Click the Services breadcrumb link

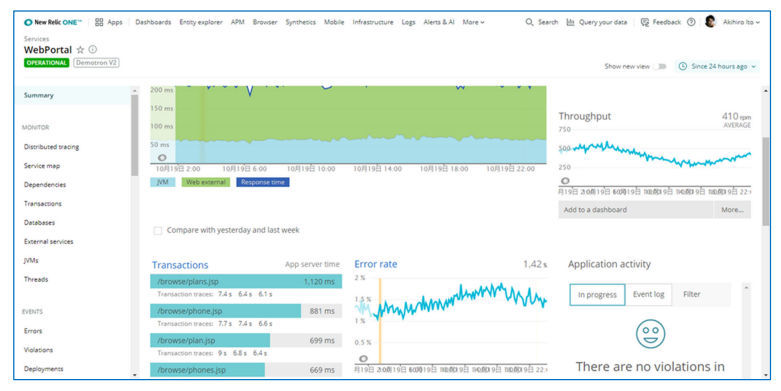pos(36,39)
